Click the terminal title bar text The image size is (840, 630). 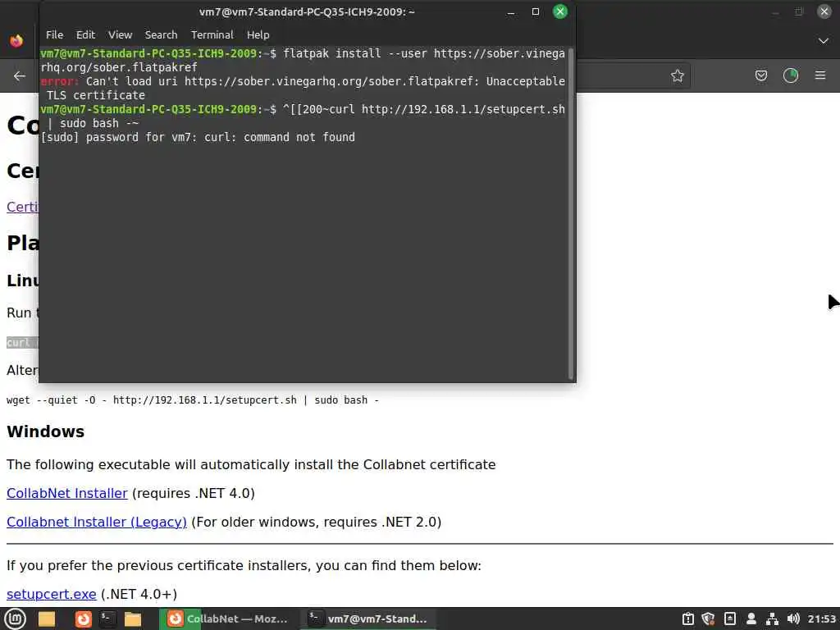pos(307,11)
